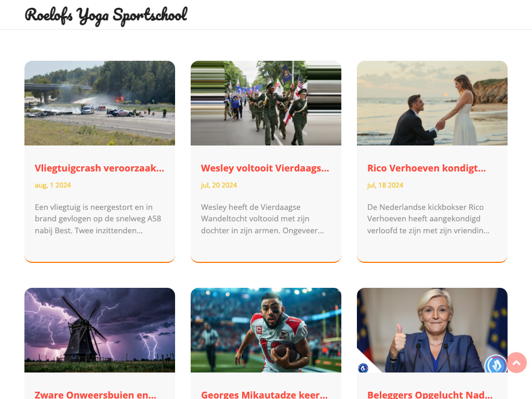Open the Rico Verhoeven kondigt article title
The width and height of the screenshot is (532, 399).
click(427, 168)
